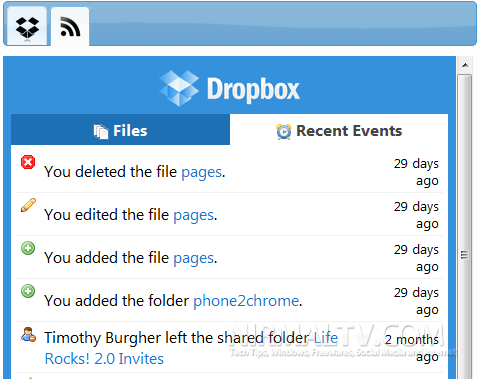
Task: Click '29 days ago' on deleted pages row
Action: [x=416, y=172]
